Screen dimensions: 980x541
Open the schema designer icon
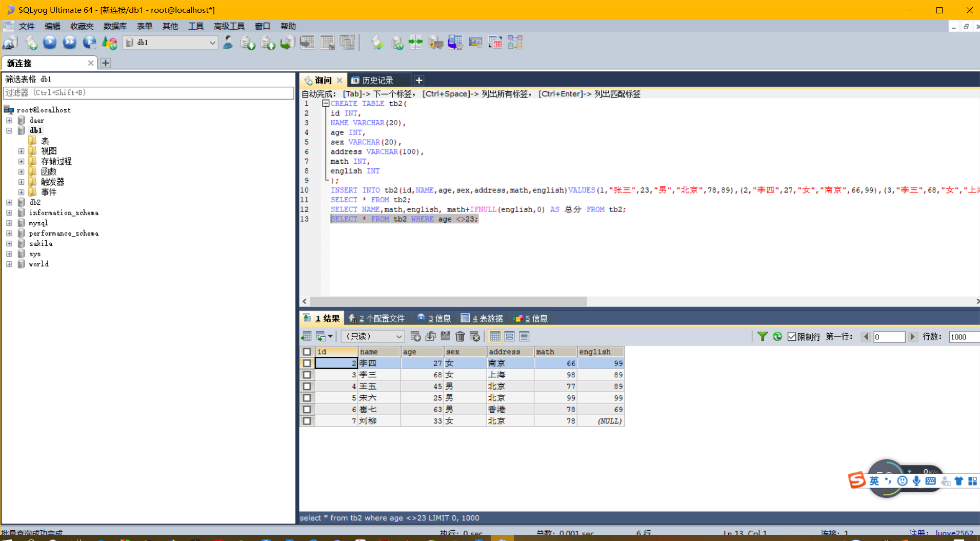[515, 43]
